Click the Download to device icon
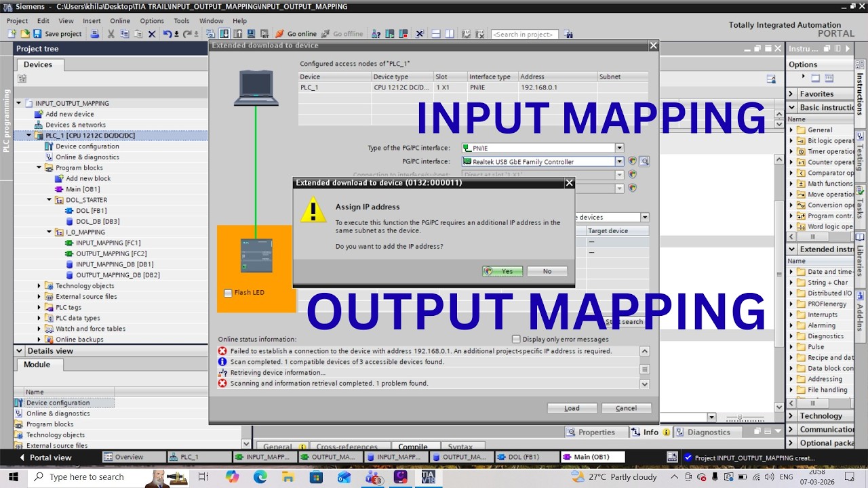This screenshot has width=868, height=488. [223, 34]
